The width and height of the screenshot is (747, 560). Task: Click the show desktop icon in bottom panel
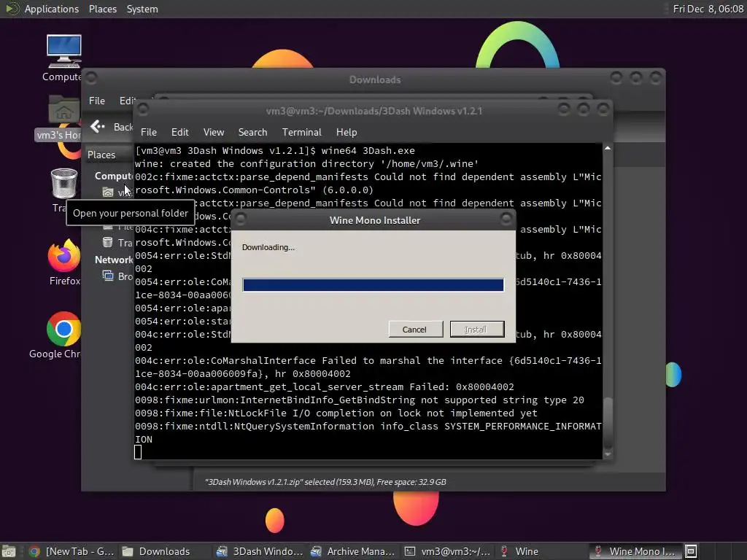click(9, 551)
